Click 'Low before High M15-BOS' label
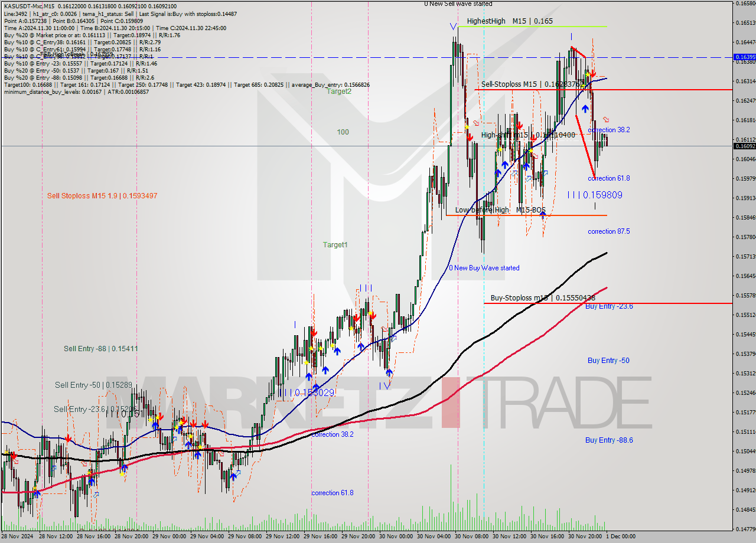Image resolution: width=756 pixels, height=543 pixels. pyautogui.click(x=500, y=210)
